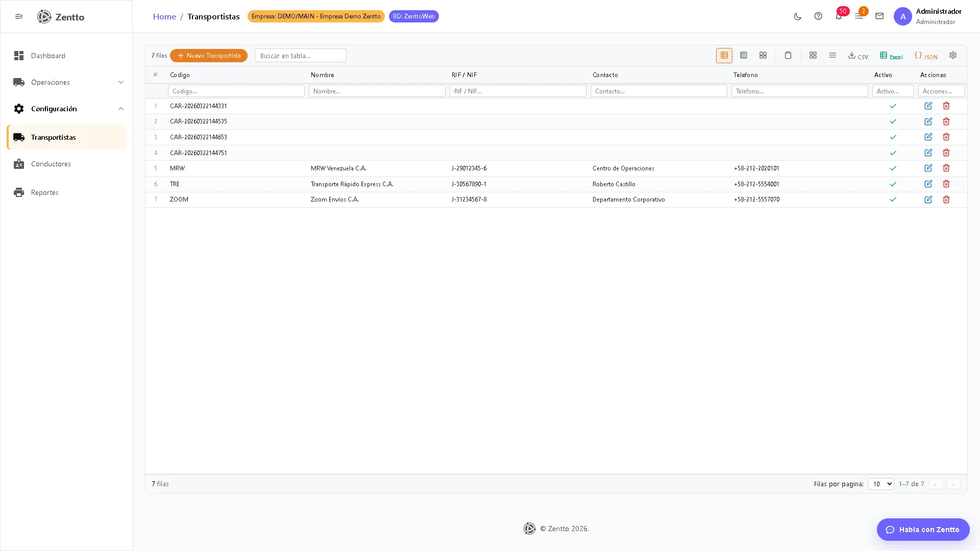Open Dashboard in the sidebar
The image size is (980, 551).
point(66,56)
